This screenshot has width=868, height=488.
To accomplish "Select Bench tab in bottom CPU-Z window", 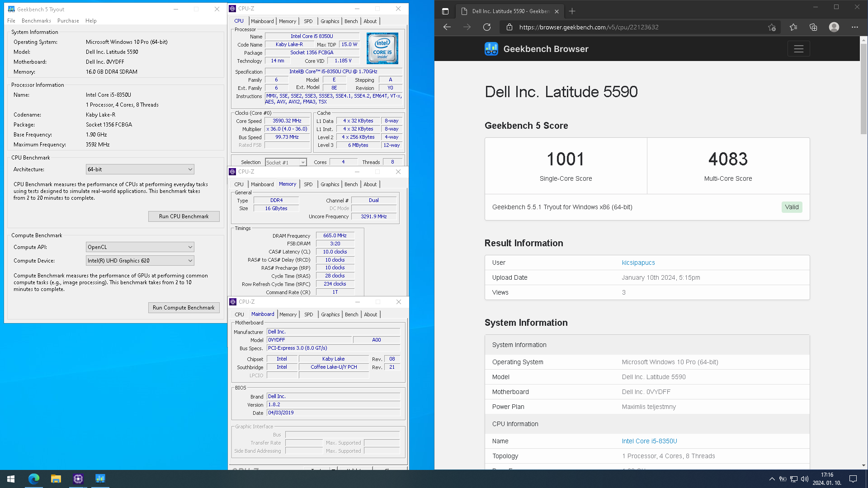I will point(352,314).
